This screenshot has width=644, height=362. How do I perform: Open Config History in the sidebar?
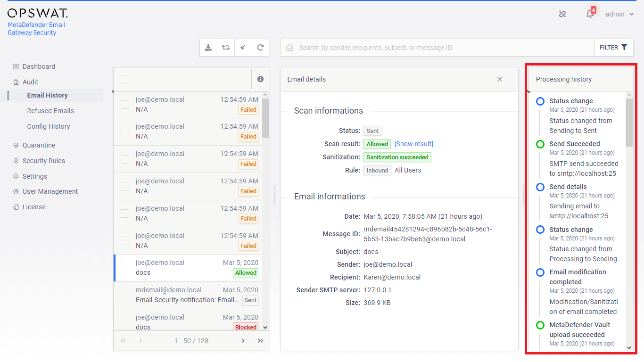[49, 126]
